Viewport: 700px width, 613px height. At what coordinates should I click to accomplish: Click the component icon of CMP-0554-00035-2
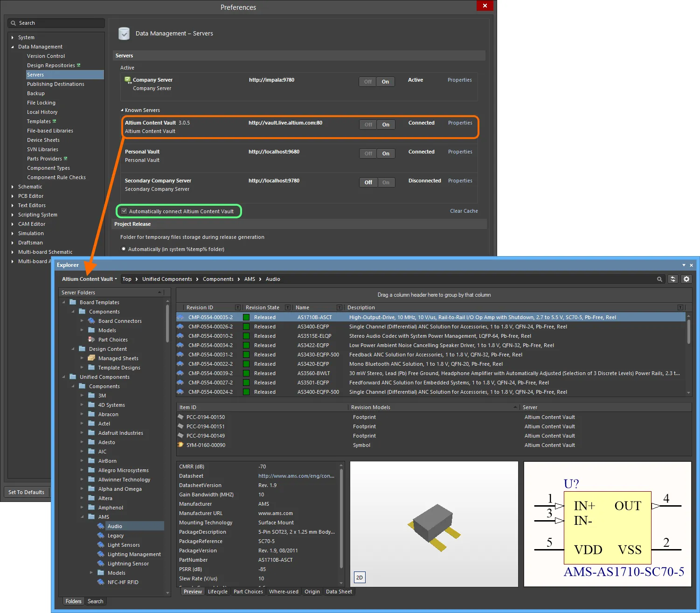(x=180, y=317)
